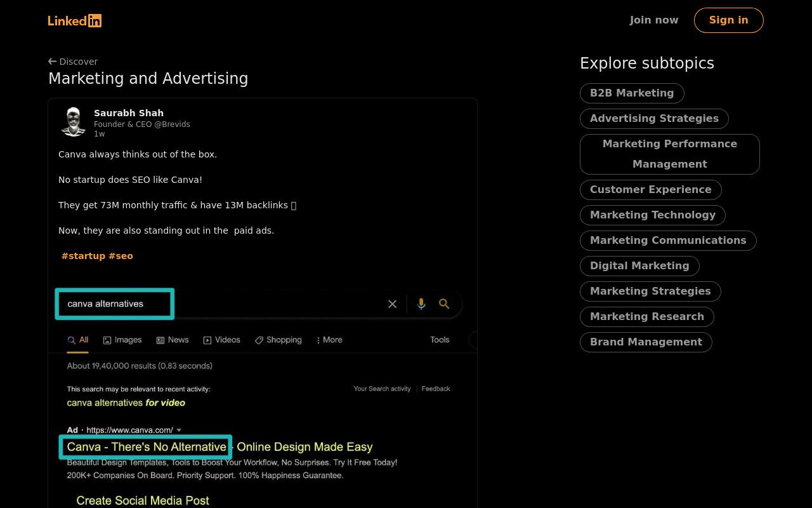The width and height of the screenshot is (812, 508).
Task: Select the All results tab
Action: click(x=78, y=340)
